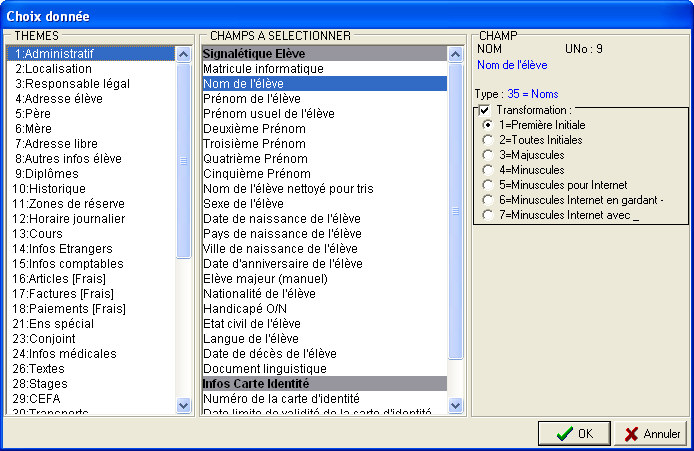Choose the 13:Cours theme

coord(41,233)
